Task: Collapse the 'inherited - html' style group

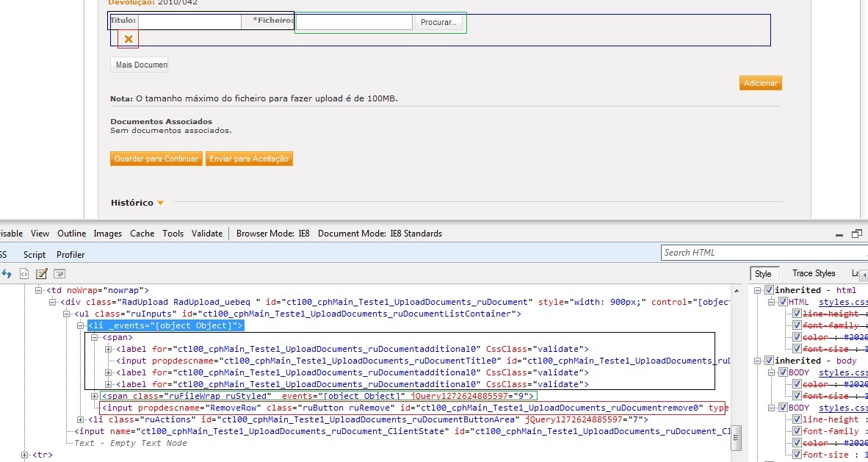Action: point(758,290)
